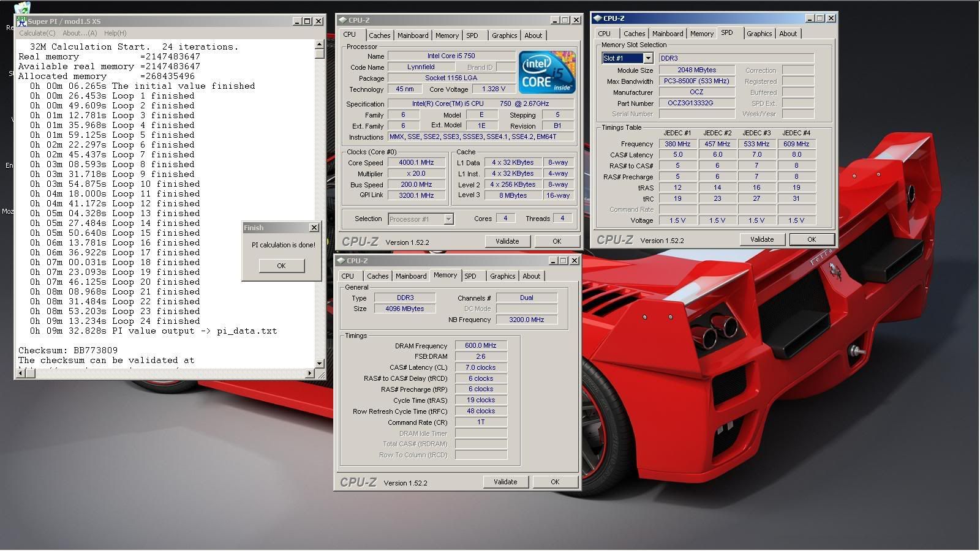
Task: Select Mainboard tab in the SPD window
Action: click(667, 34)
